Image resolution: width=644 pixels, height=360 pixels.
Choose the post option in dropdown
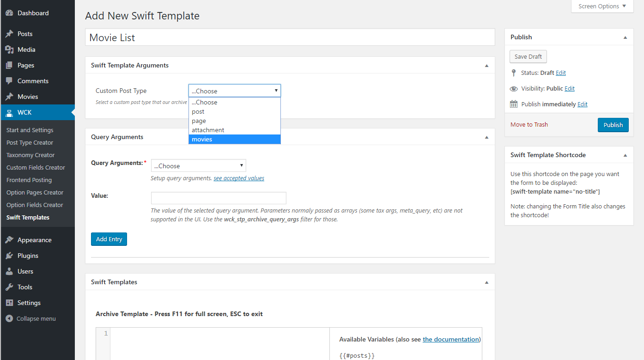coord(235,111)
